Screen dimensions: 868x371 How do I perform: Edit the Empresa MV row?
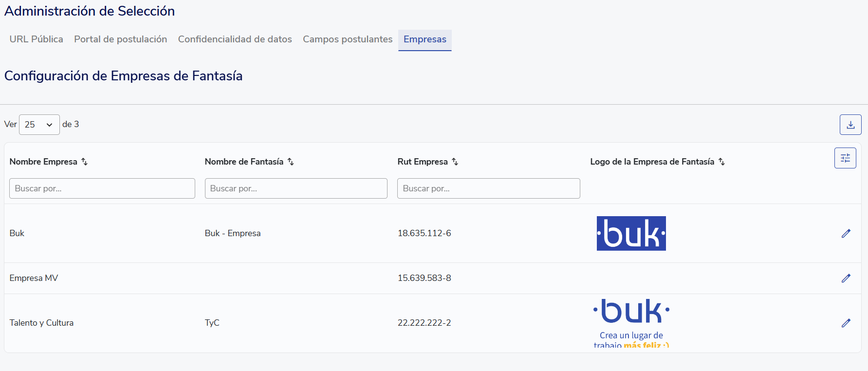pos(846,278)
